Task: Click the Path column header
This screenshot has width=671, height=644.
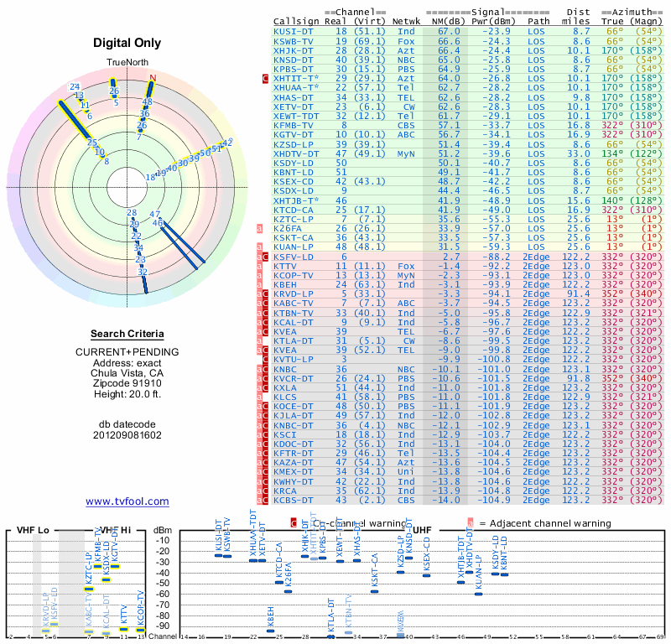Action: (538, 22)
